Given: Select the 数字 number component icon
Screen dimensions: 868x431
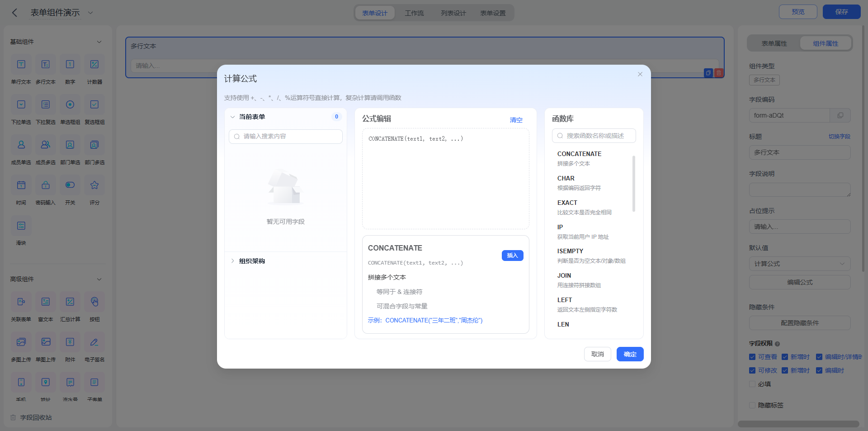Looking at the screenshot, I should 70,64.
